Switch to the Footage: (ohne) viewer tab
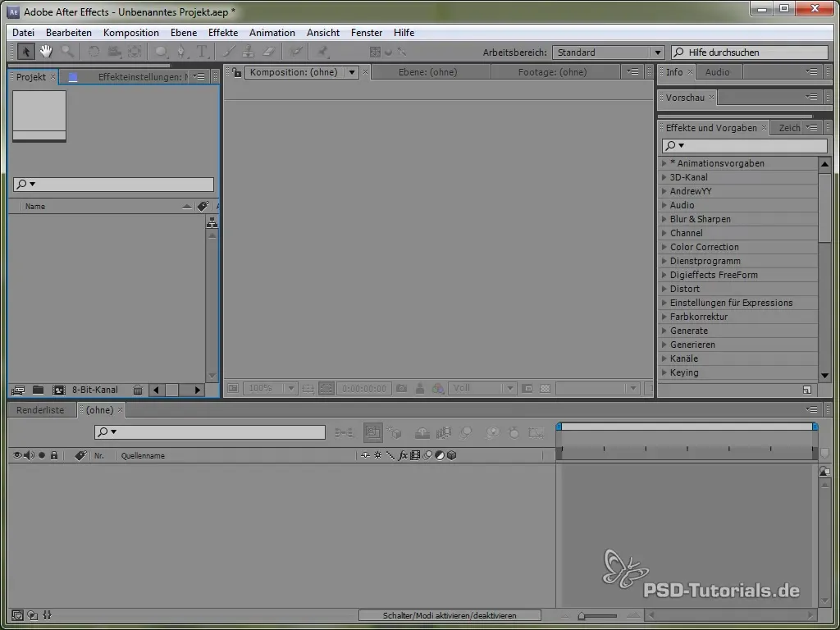Screen dimensions: 840x630 click(552, 72)
